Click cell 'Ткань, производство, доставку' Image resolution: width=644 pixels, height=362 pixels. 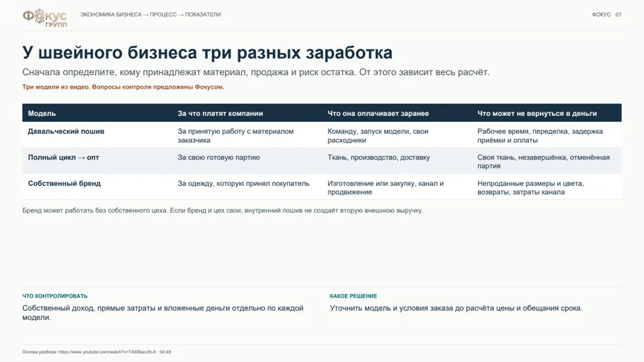[x=379, y=157]
